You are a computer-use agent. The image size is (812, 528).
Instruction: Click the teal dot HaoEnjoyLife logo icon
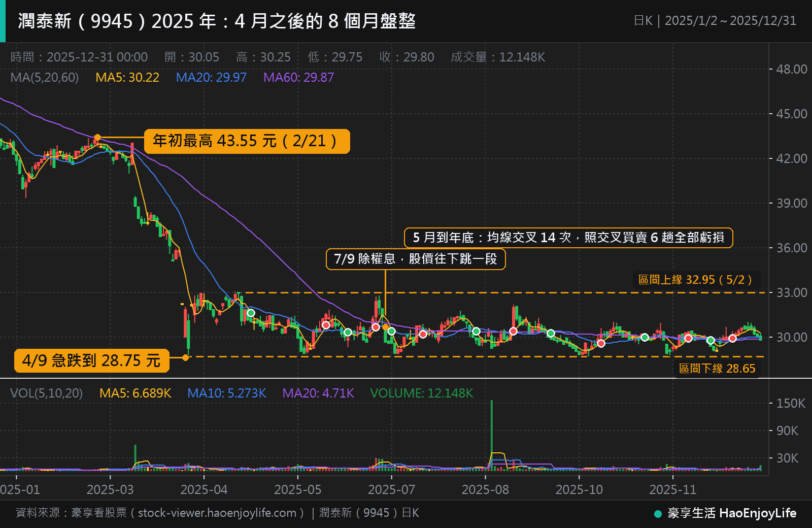pos(658,514)
